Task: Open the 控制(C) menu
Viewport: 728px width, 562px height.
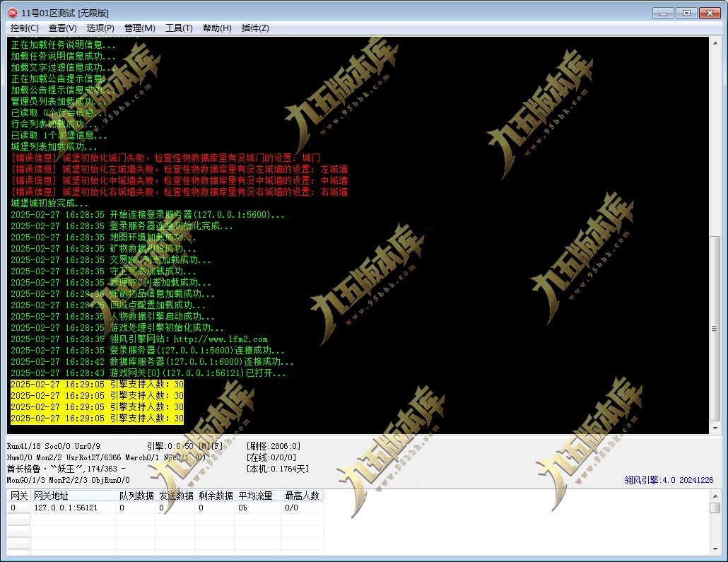Action: (24, 28)
